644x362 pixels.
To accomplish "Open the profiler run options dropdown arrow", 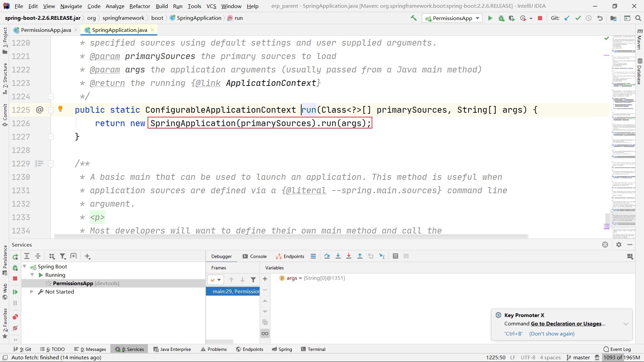I will tap(531, 18).
